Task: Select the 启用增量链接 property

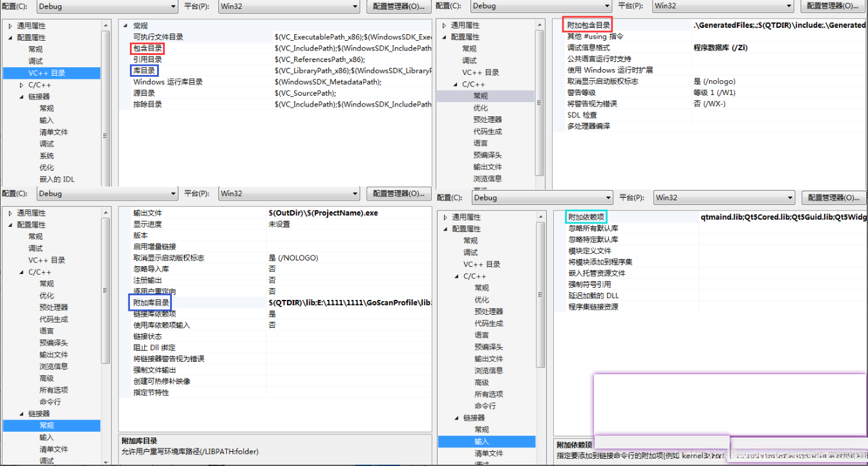Action: pyautogui.click(x=154, y=246)
